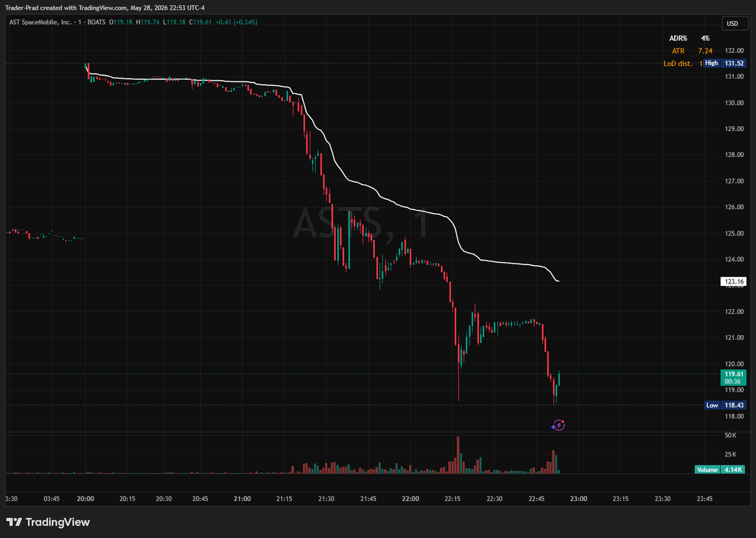
Task: Click the 123.16 indicator value label
Action: click(733, 282)
